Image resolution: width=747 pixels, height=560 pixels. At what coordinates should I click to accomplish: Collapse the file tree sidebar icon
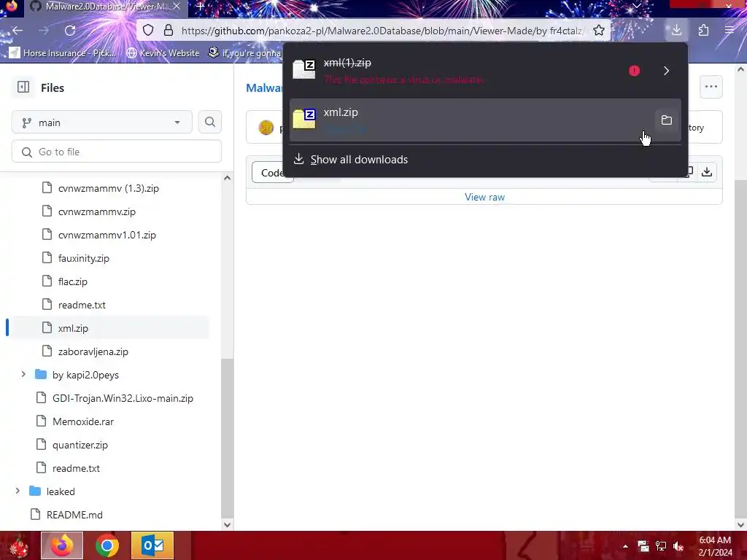[x=23, y=87]
